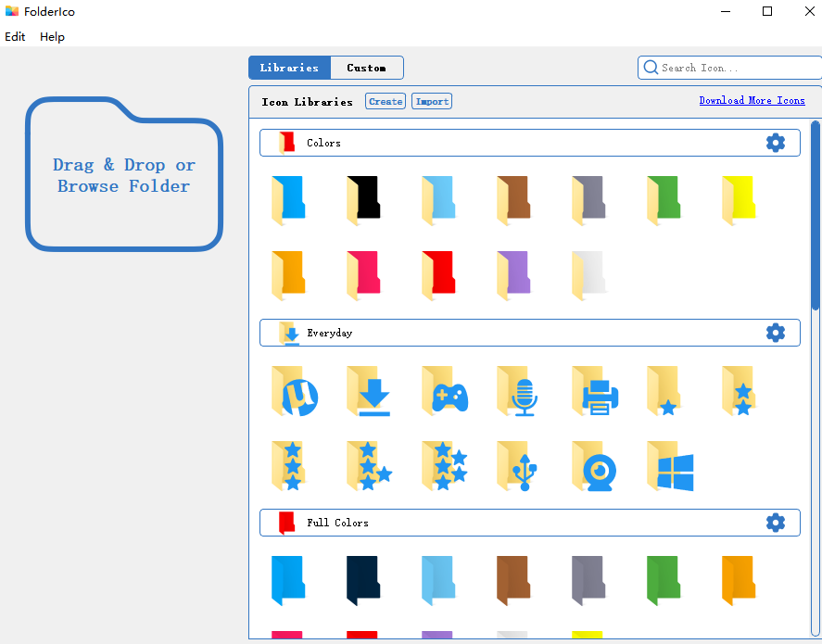Select the one-star folder icon

point(664,391)
